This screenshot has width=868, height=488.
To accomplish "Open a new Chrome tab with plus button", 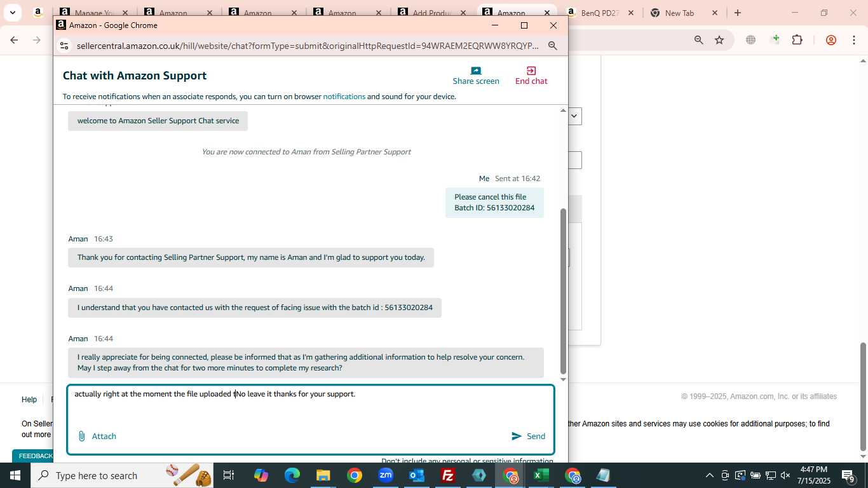I will pos(737,13).
